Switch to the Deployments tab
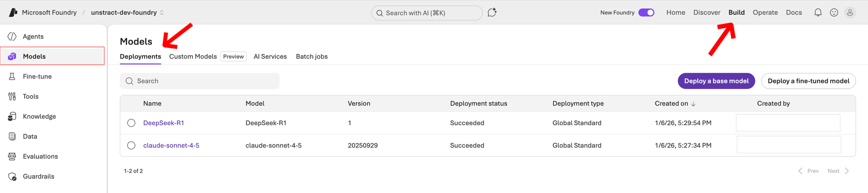 point(140,57)
